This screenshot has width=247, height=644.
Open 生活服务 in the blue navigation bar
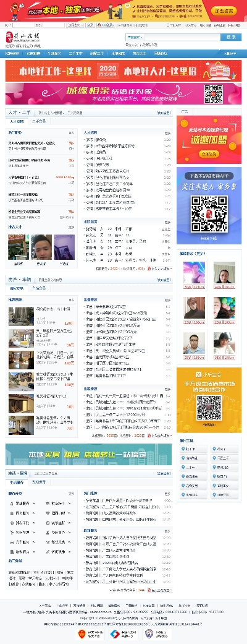click(54, 53)
